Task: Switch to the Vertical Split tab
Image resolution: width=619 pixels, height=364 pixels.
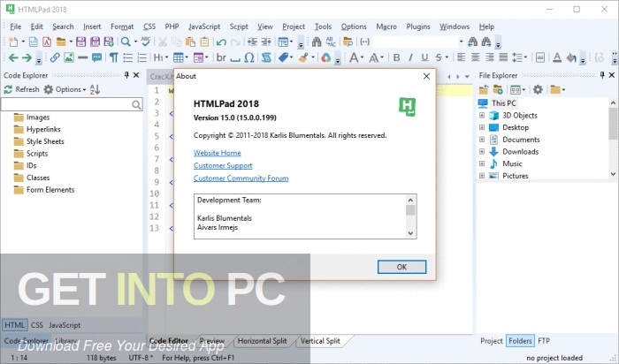Action: point(320,341)
